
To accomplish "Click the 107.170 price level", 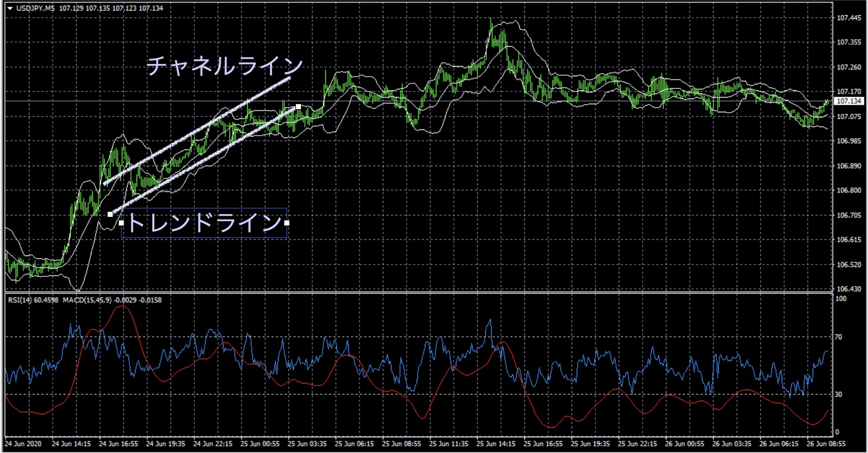I will (x=849, y=91).
